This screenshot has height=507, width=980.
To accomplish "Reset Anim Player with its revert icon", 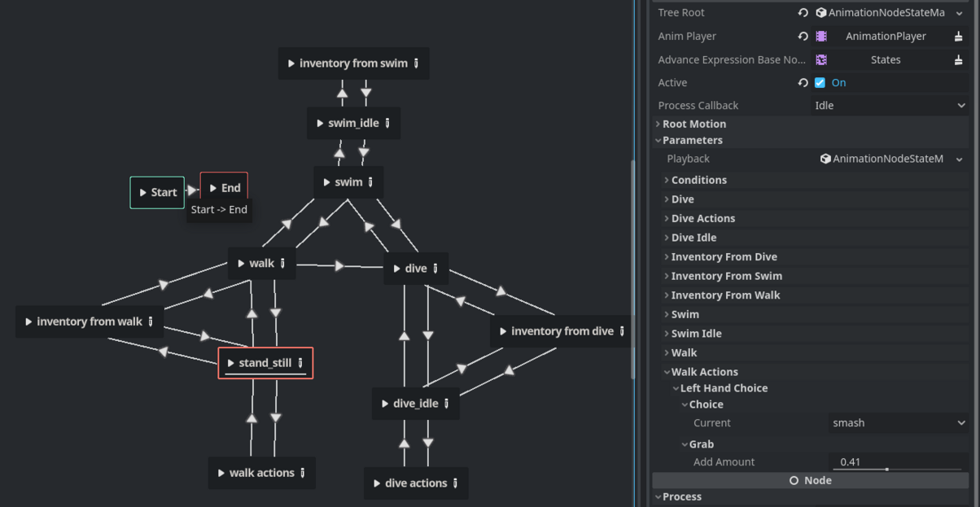I will (803, 37).
